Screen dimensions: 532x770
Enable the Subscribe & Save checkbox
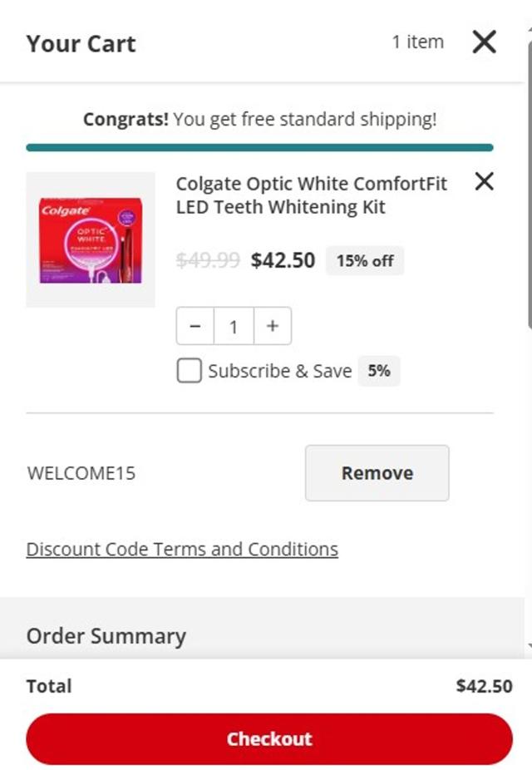[x=189, y=371]
